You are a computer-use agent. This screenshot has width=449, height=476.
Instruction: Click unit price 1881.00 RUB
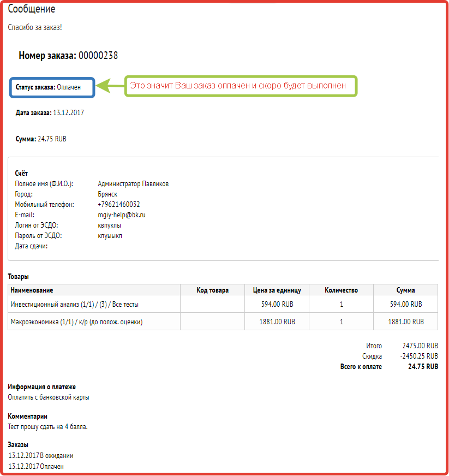click(277, 322)
